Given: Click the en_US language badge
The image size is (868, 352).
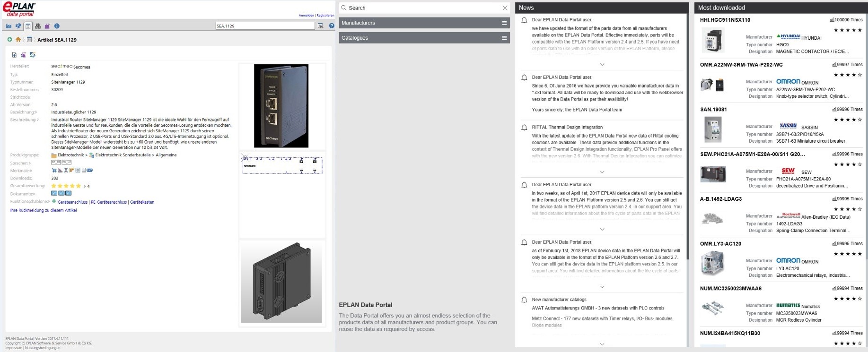Looking at the screenshot, I should [67, 163].
